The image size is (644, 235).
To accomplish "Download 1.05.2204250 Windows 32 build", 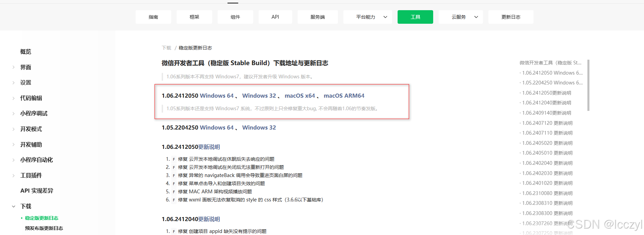I will tap(259, 128).
